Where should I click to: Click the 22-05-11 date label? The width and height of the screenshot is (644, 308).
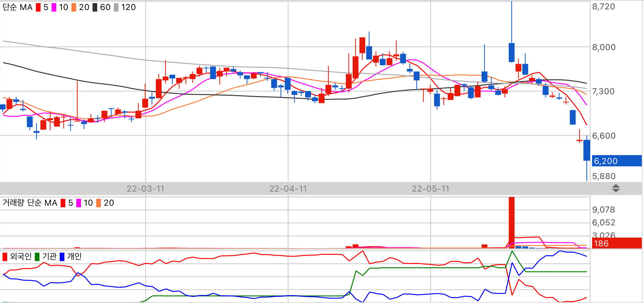(x=431, y=189)
